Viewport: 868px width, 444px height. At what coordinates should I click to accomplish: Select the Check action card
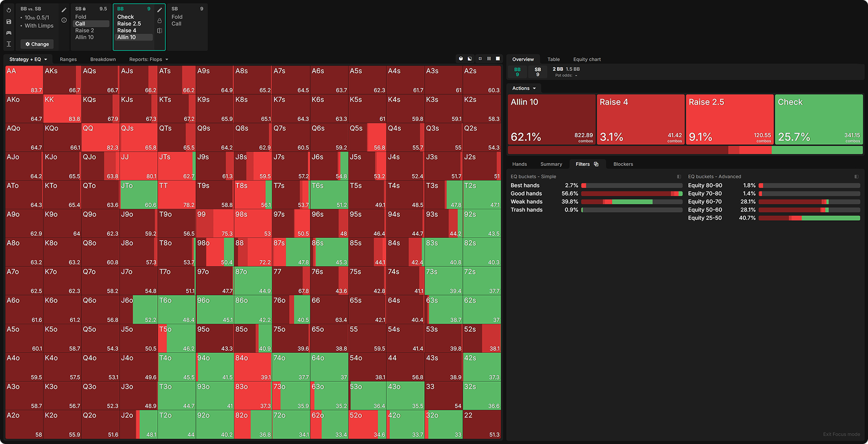(x=819, y=119)
